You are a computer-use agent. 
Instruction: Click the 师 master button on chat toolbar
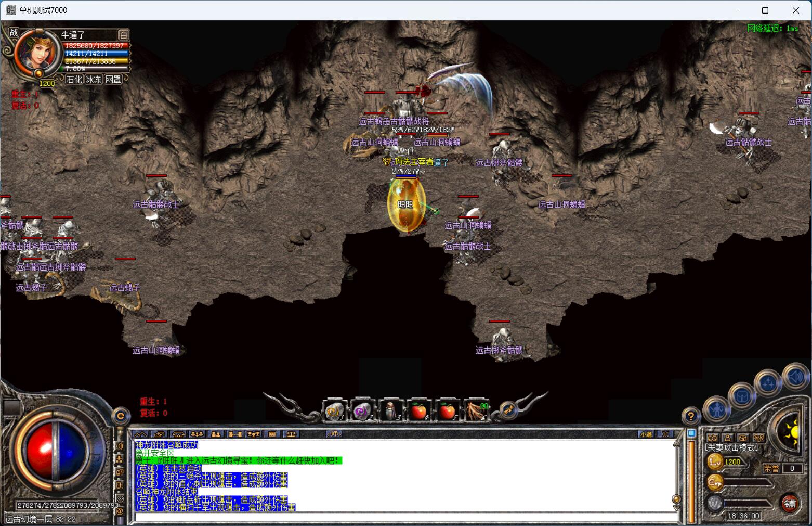click(x=333, y=434)
